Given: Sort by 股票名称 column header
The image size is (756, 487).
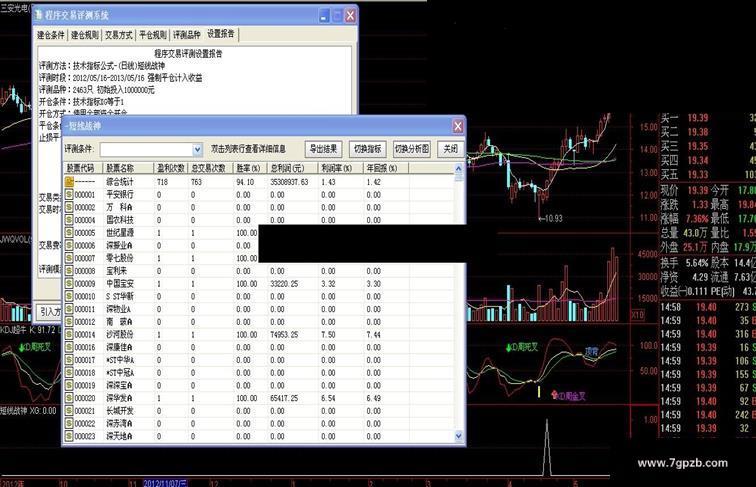Looking at the screenshot, I should click(129, 168).
